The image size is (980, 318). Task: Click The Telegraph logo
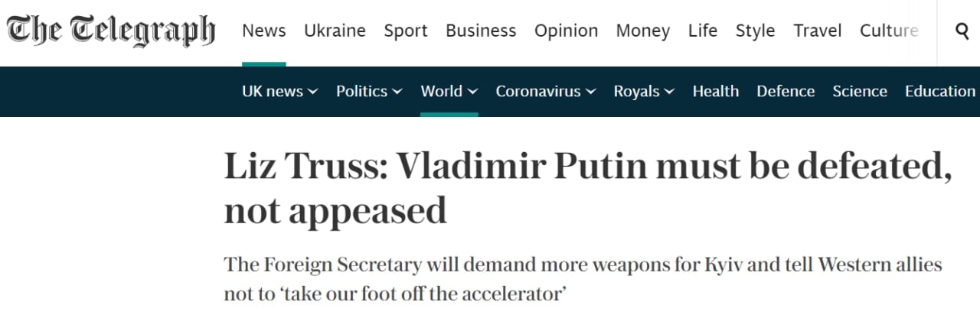coord(111,31)
